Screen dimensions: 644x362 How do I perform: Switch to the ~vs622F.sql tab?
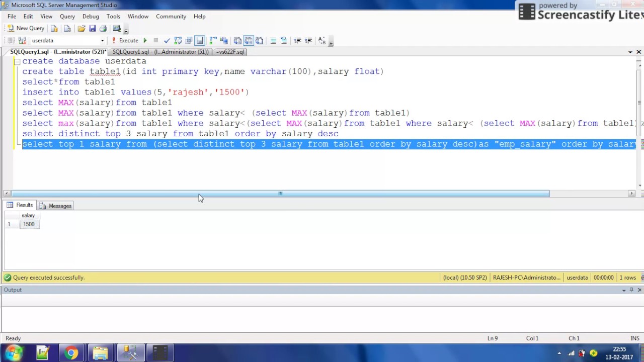click(x=230, y=52)
